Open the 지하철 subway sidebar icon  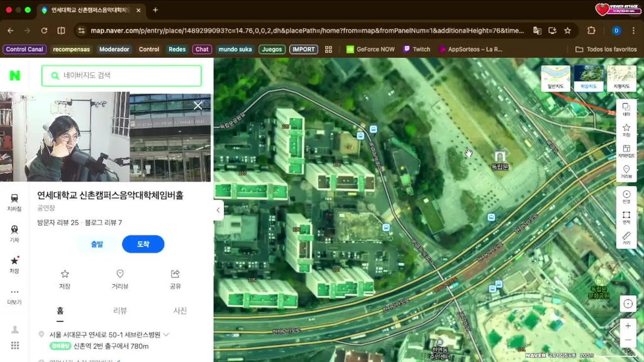point(15,202)
